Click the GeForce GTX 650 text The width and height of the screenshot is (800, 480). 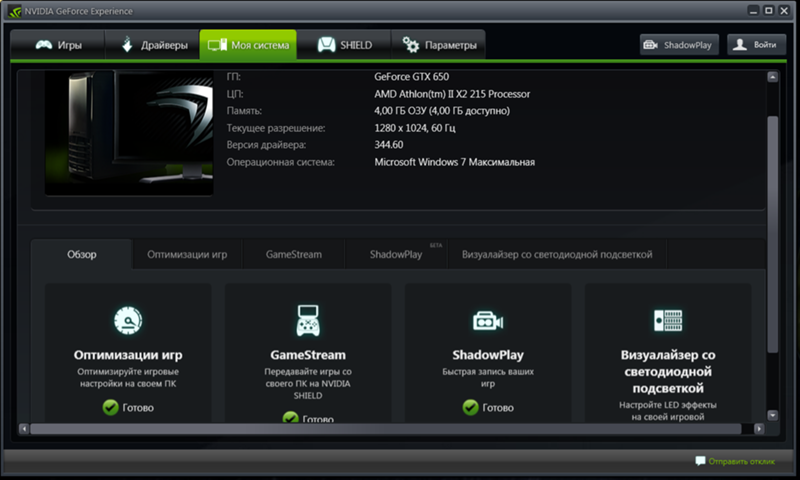tap(412, 77)
